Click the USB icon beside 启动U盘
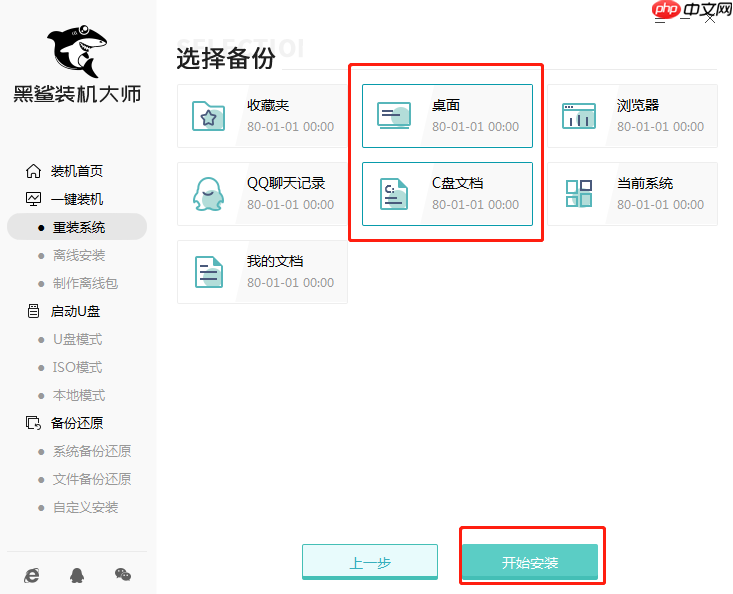 [x=33, y=311]
